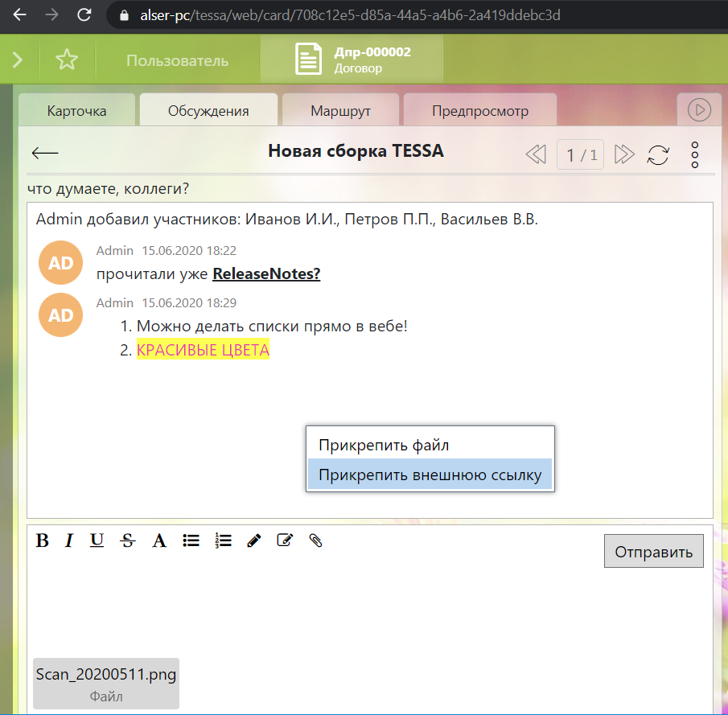Image resolution: width=728 pixels, height=715 pixels.
Task: Click the site lock icon in address bar
Action: (x=124, y=15)
